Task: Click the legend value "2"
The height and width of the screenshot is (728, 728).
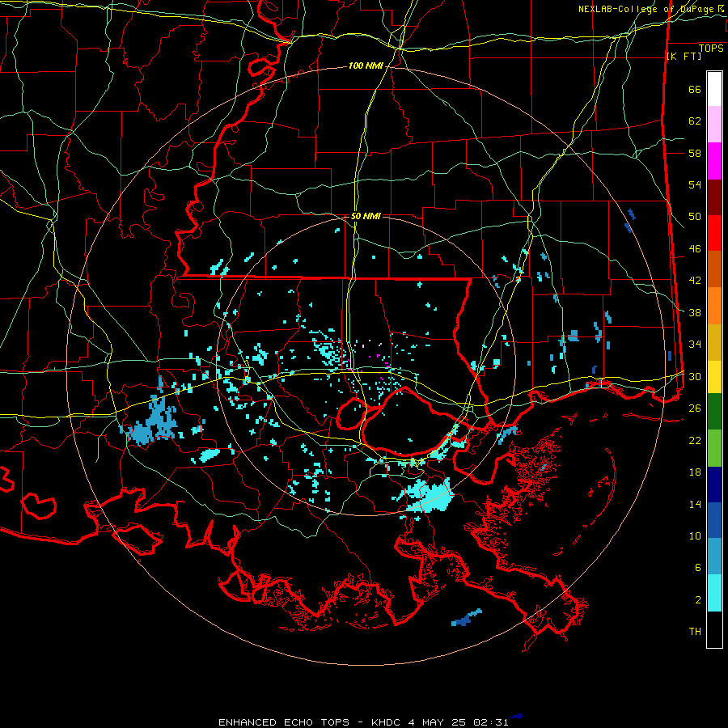Action: [698, 600]
